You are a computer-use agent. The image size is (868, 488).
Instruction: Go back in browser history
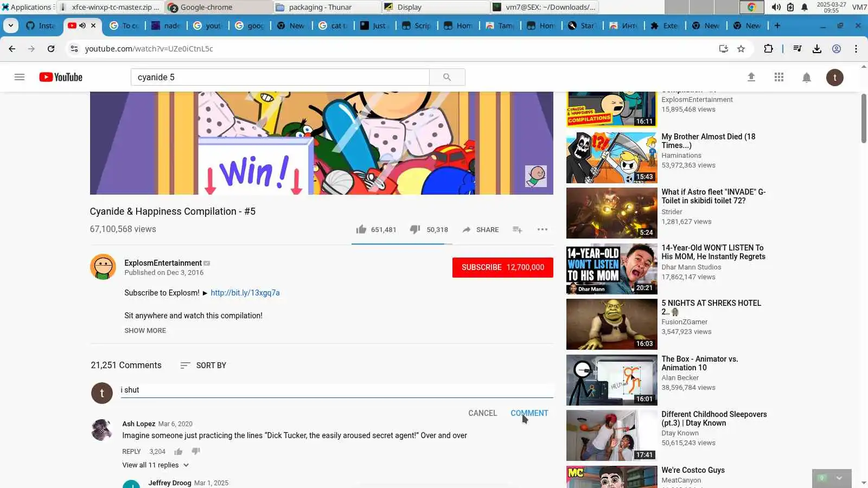(x=12, y=49)
